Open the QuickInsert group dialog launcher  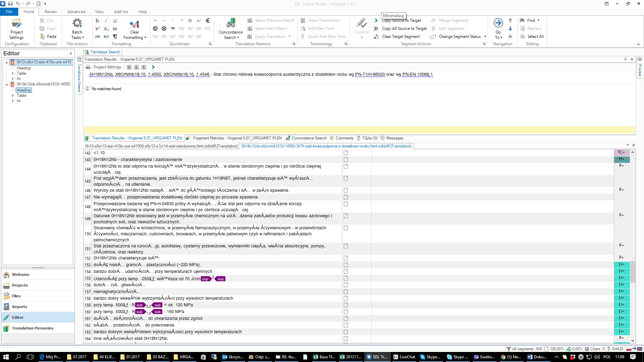pyautogui.click(x=210, y=44)
